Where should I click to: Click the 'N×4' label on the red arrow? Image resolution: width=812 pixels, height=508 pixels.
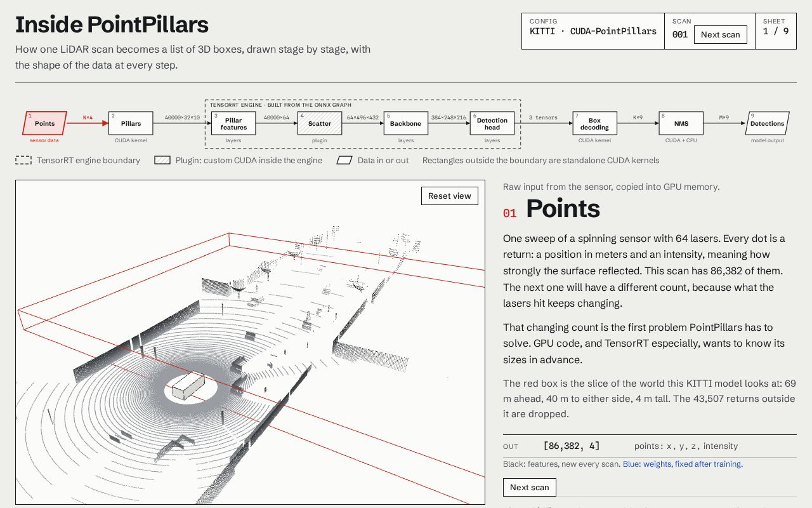pos(88,117)
